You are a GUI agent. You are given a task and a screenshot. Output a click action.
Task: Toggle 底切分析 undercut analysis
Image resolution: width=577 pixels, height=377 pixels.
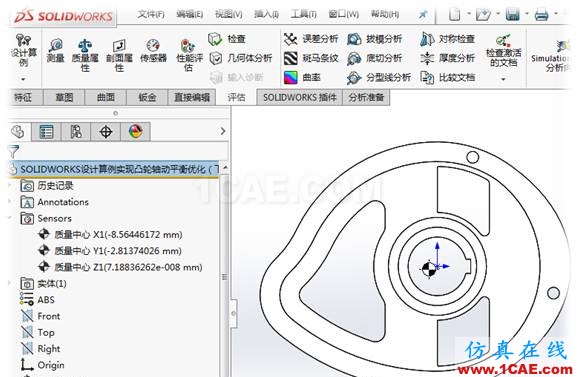tap(375, 58)
